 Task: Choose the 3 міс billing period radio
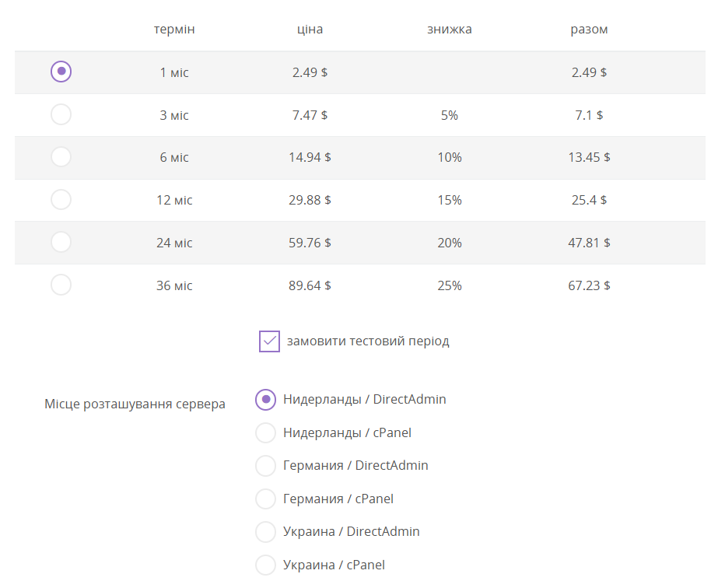pyautogui.click(x=61, y=114)
